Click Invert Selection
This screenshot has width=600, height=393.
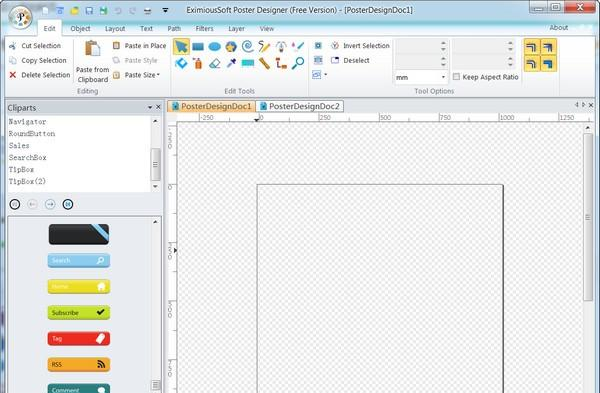pyautogui.click(x=360, y=46)
